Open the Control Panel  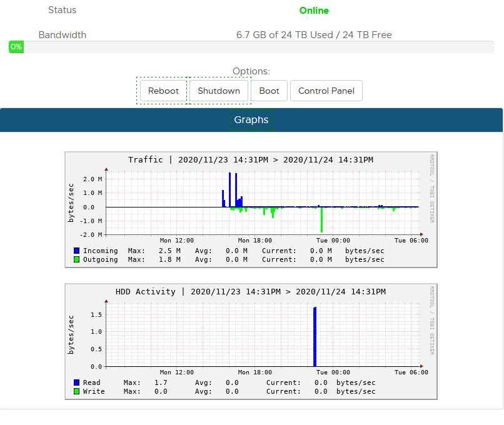coord(326,91)
